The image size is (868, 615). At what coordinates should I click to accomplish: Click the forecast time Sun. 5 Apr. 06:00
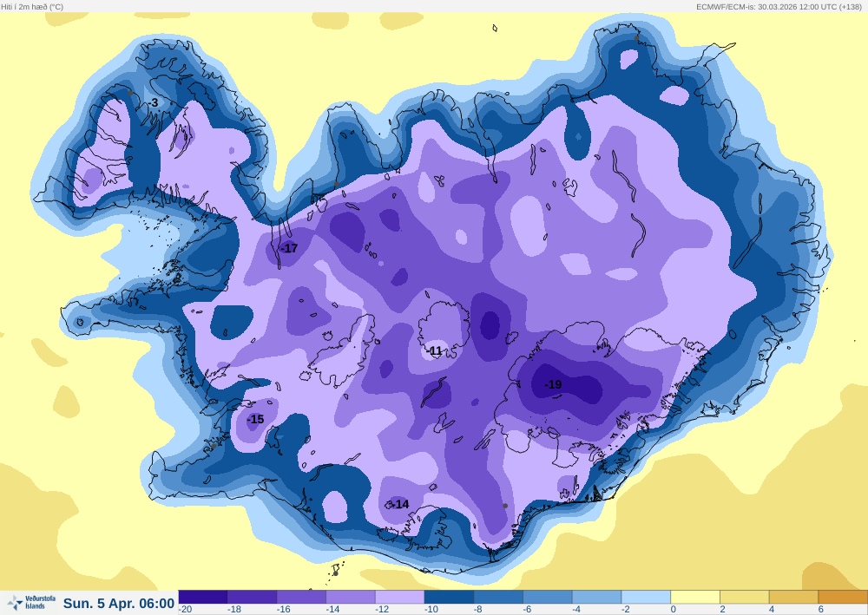118,603
